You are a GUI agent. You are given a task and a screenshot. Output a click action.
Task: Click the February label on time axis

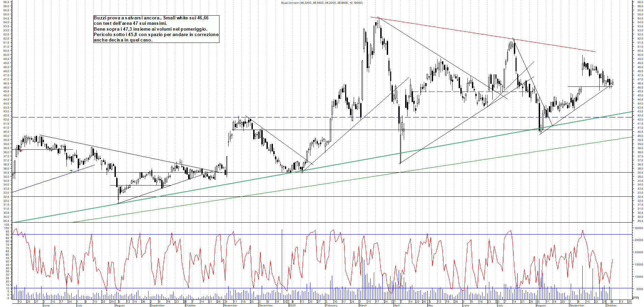332,305
